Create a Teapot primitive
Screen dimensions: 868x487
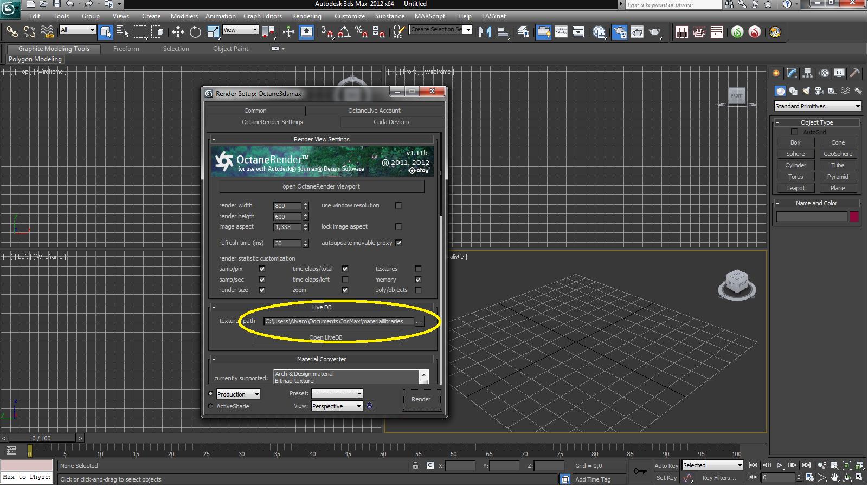(x=795, y=188)
